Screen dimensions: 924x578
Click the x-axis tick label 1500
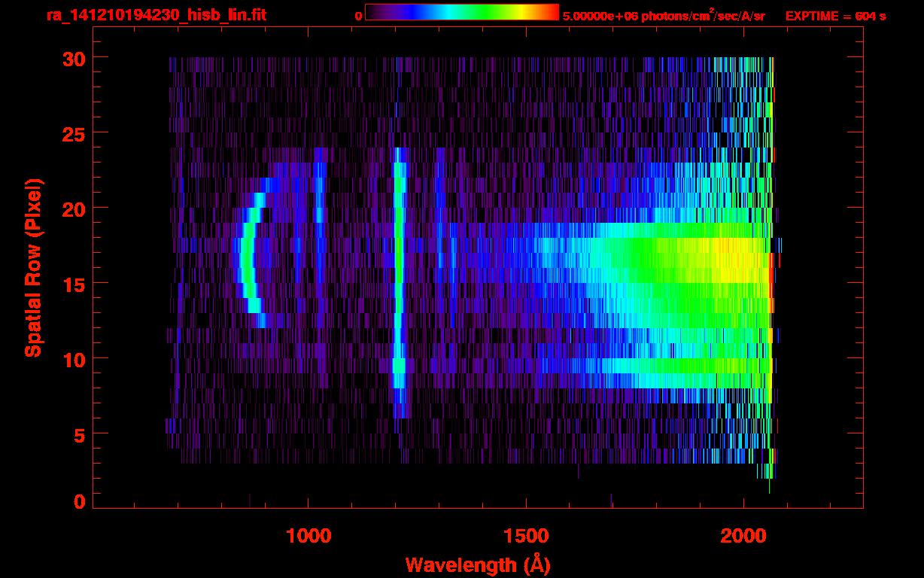[525, 536]
